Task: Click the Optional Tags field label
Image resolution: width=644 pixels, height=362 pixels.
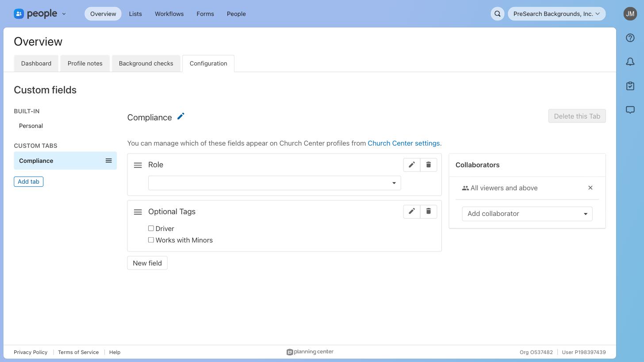Action: 172,212
